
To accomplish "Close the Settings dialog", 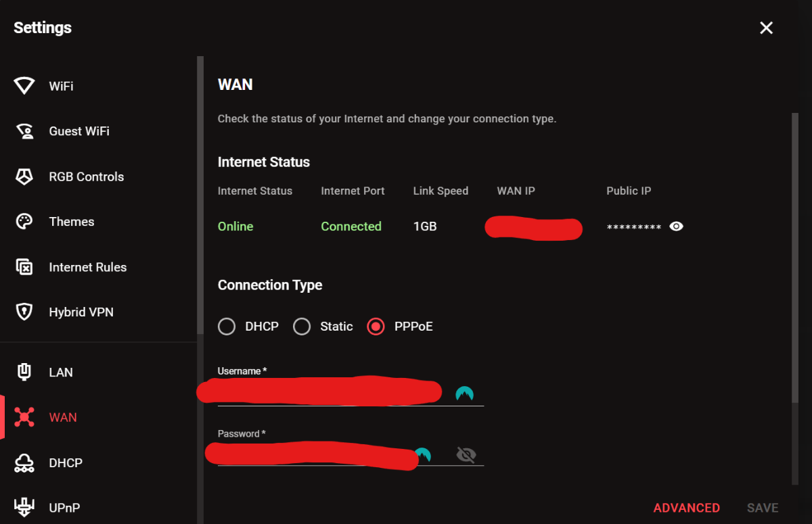I will [x=766, y=28].
